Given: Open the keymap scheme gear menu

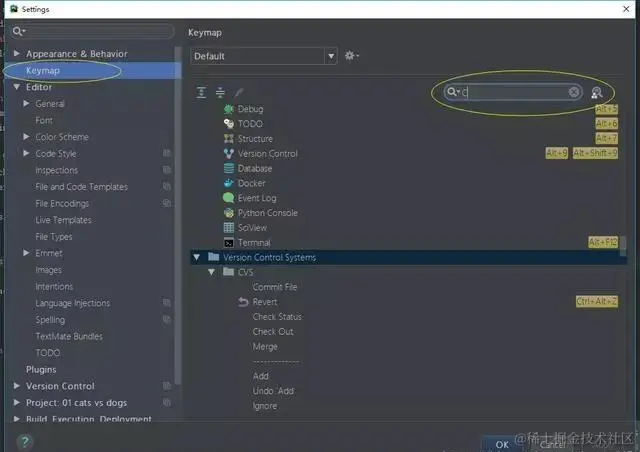Looking at the screenshot, I should point(351,56).
